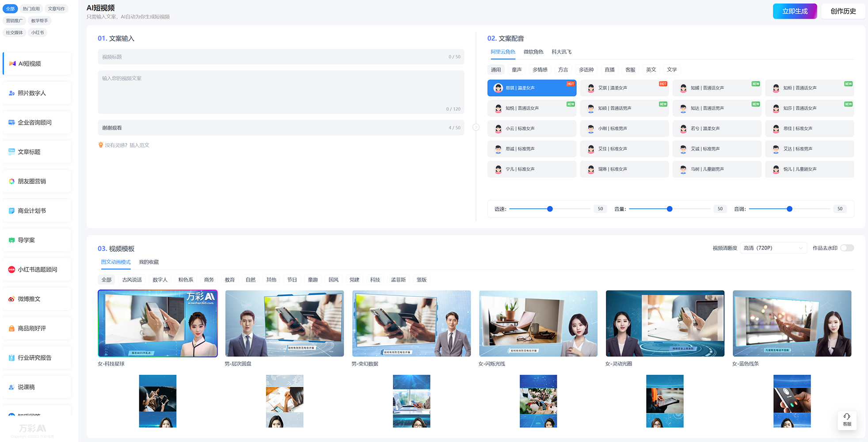
Task: Click the 照片数字人 sidebar icon
Action: click(11, 93)
